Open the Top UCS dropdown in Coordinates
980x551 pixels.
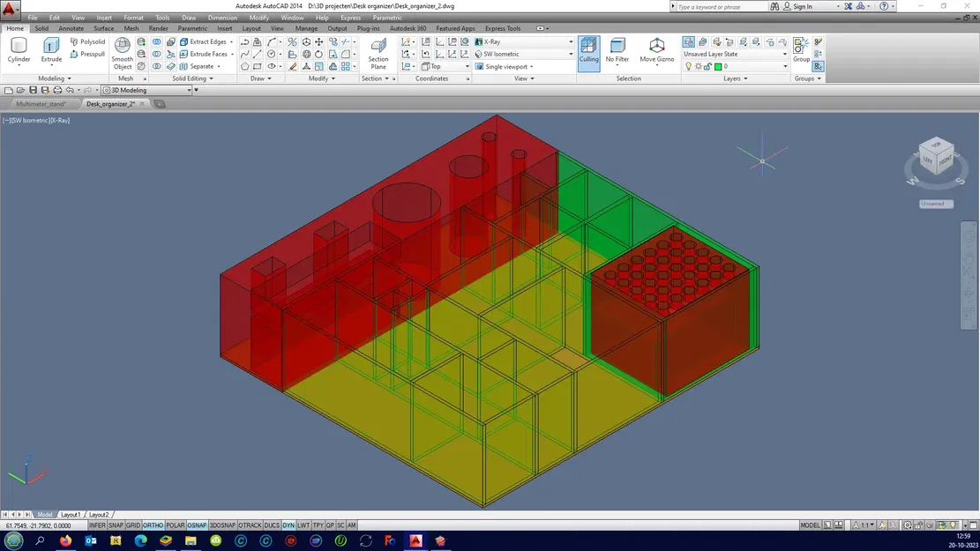pyautogui.click(x=445, y=66)
